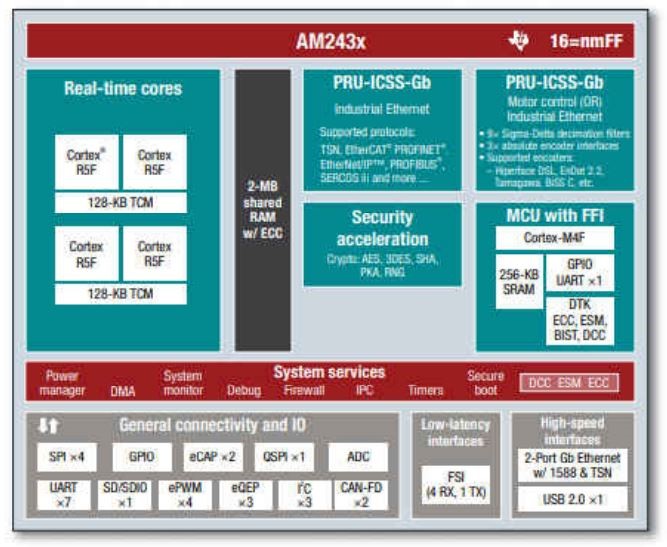This screenshot has height=547, width=667.
Task: Click the eCAP ×2 box
Action: 213,457
